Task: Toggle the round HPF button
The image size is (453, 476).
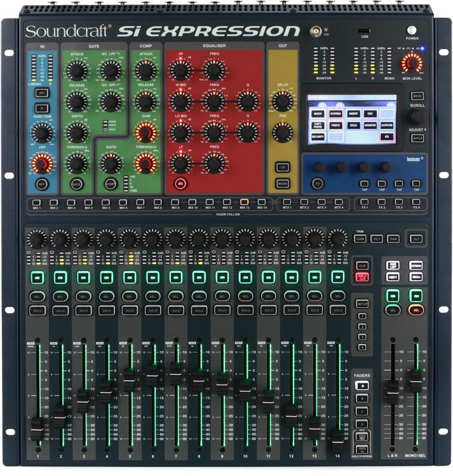Action: [x=42, y=184]
